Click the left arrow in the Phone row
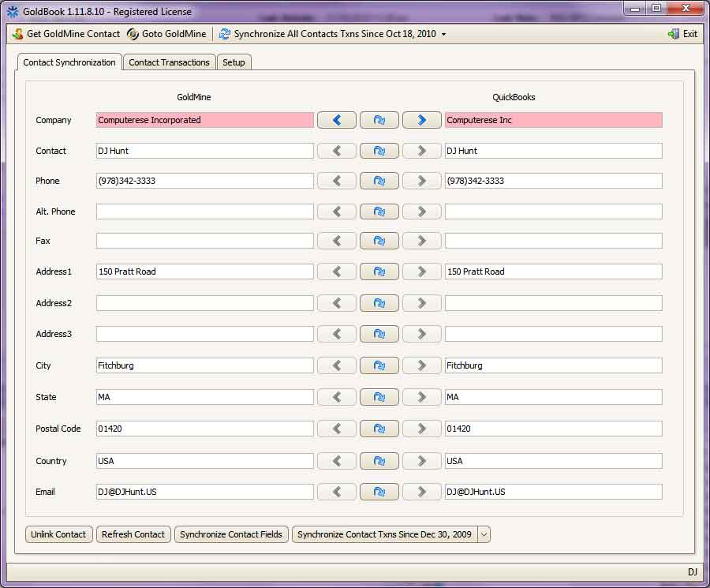The height and width of the screenshot is (588, 710). 336,181
